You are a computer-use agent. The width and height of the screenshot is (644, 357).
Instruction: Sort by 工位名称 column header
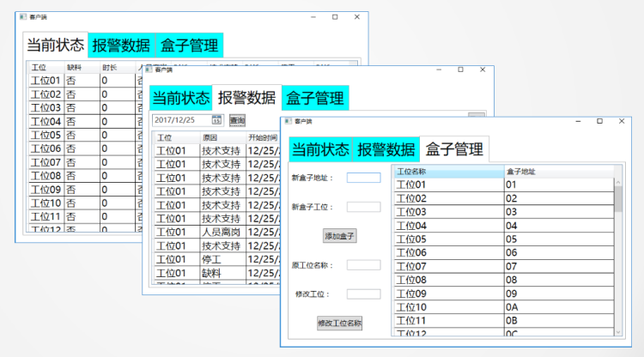click(x=449, y=172)
